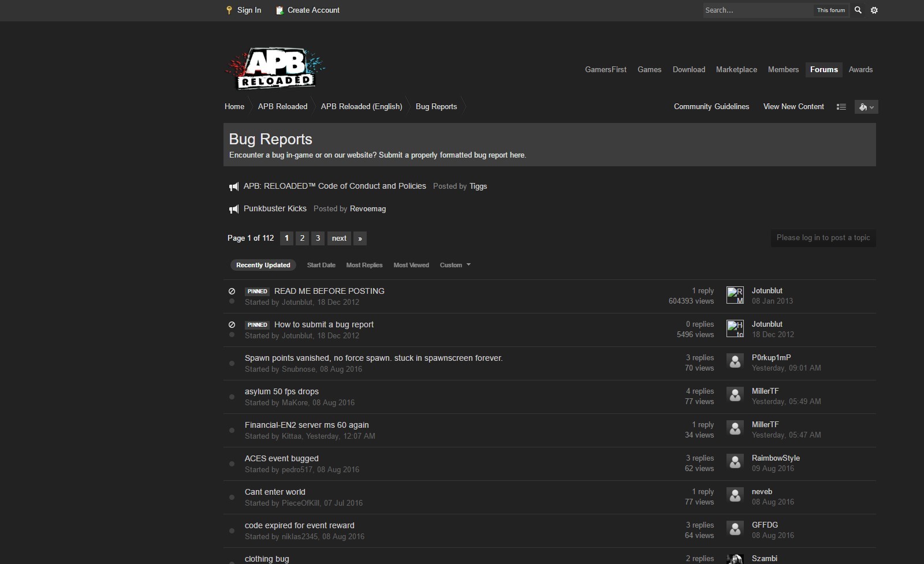
Task: Click GFFDG's avatar icon
Action: point(735,529)
